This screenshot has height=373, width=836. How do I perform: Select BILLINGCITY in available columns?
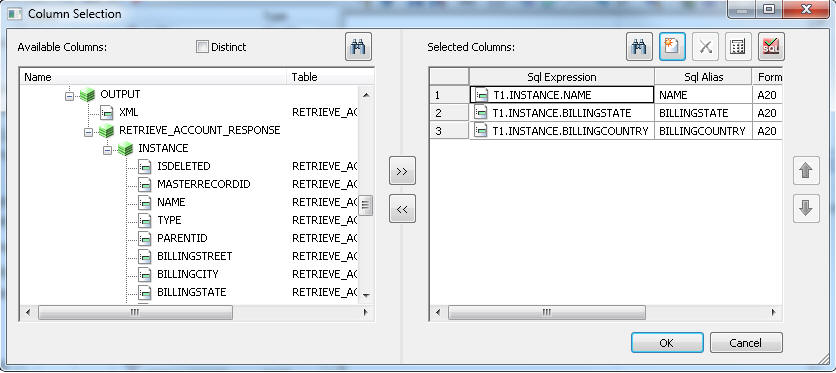coord(188,274)
